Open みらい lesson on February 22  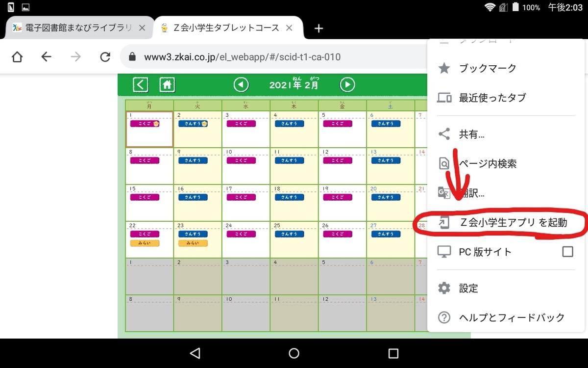click(x=145, y=243)
